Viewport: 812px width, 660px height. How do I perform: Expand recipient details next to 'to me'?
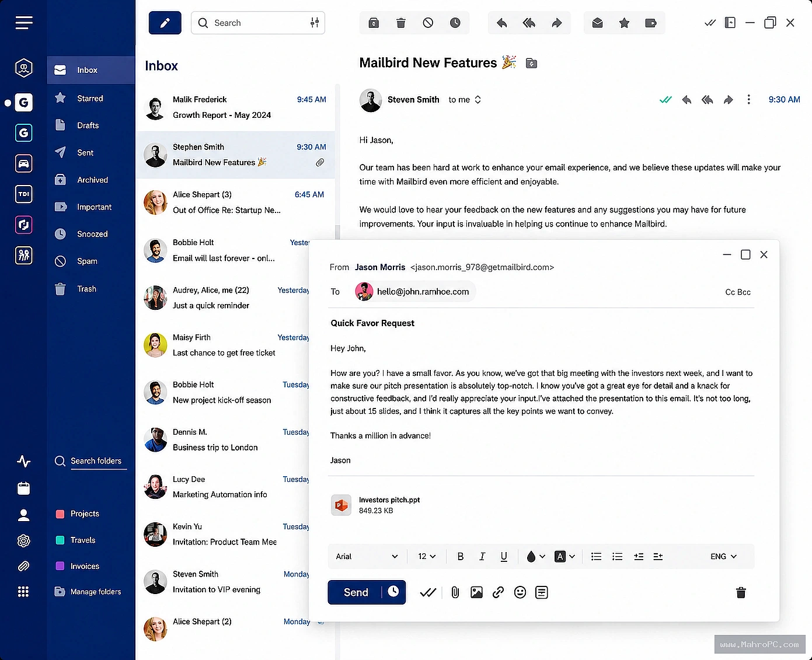(478, 100)
